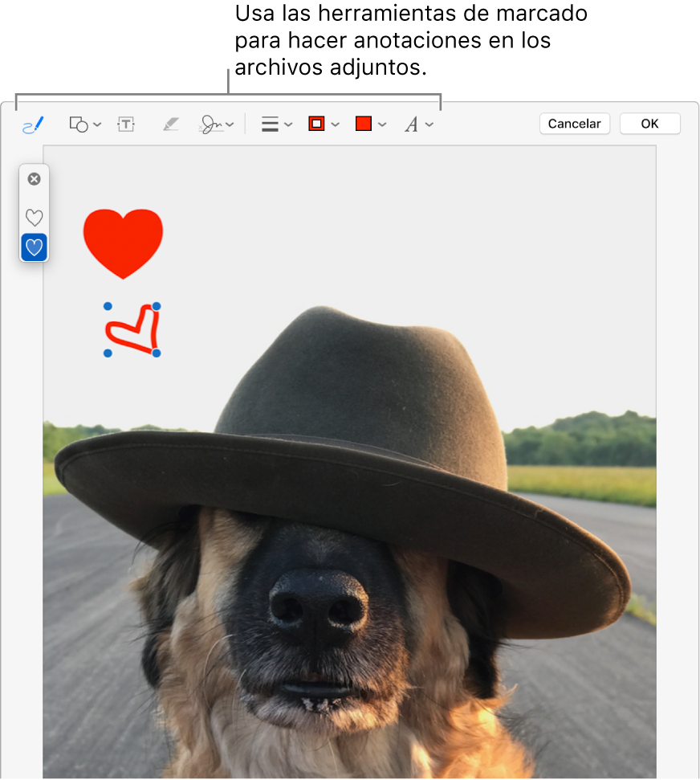Image resolution: width=700 pixels, height=780 pixels.
Task: Select the large red filled heart shape
Action: [x=123, y=239]
